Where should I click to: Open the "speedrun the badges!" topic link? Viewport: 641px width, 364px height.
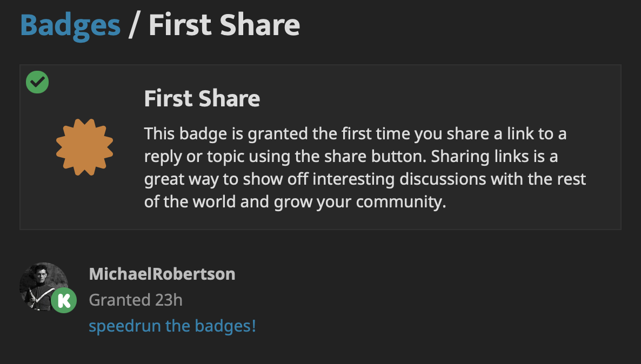(x=172, y=326)
